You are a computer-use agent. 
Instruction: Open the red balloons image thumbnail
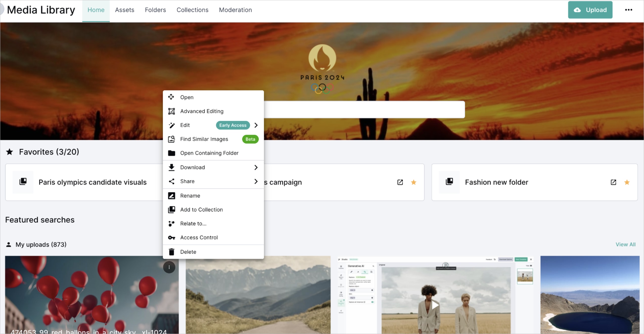[92, 295]
